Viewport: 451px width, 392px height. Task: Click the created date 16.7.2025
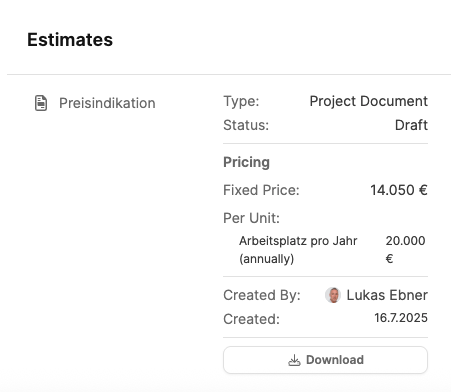tap(401, 318)
